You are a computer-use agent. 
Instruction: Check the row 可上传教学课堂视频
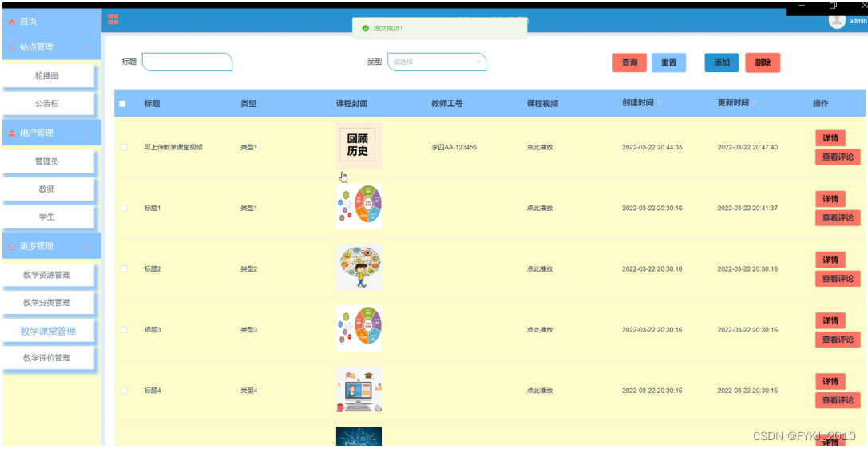point(124,147)
